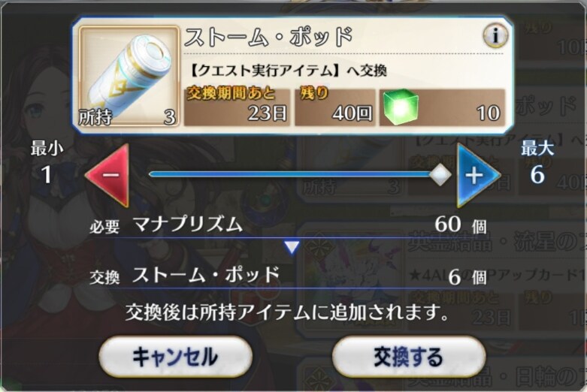Click the 交換 ストーム・ポッド 6個 row
Image resolution: width=587 pixels, height=392 pixels.
pos(289,276)
